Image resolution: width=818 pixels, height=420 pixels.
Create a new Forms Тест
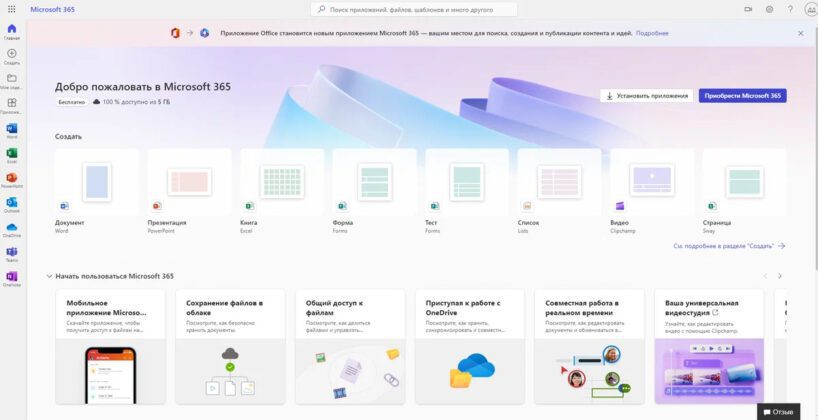click(467, 191)
